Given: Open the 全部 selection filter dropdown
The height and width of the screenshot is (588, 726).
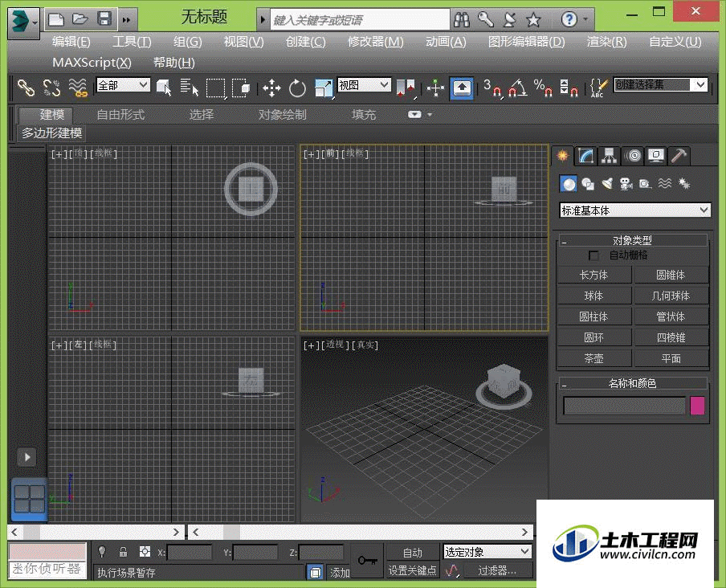Looking at the screenshot, I should click(x=144, y=84).
